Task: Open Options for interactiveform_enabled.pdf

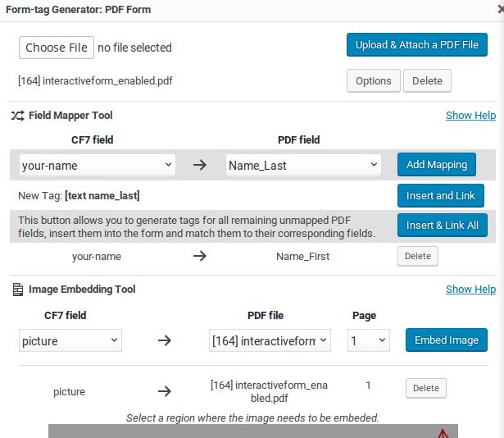Action: pos(374,80)
